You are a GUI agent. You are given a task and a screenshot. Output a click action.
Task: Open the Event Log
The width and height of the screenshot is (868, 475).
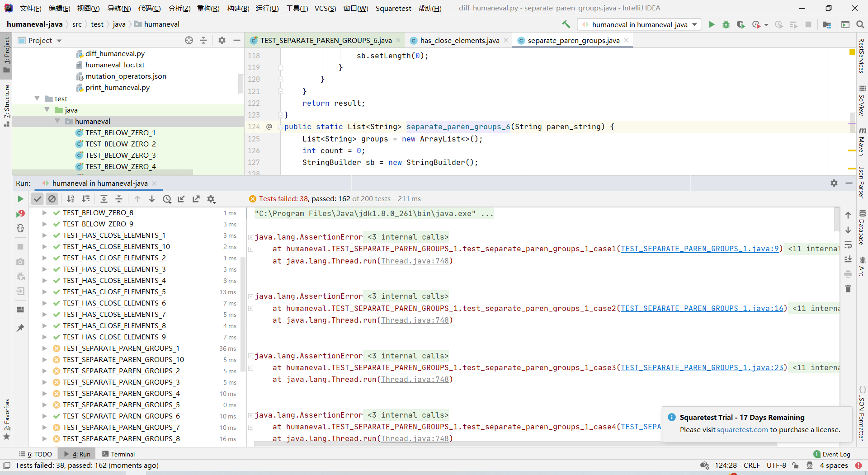pyautogui.click(x=832, y=454)
